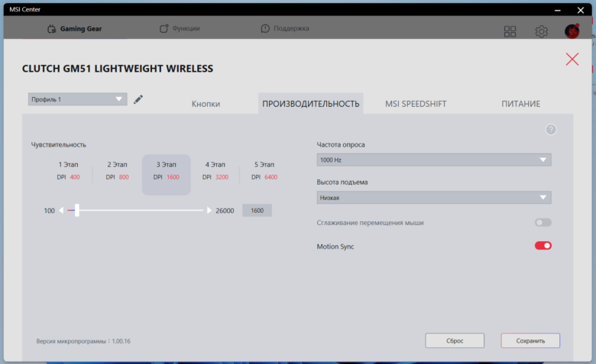Open the user avatar profile
Image resolution: width=596 pixels, height=364 pixels.
(572, 31)
